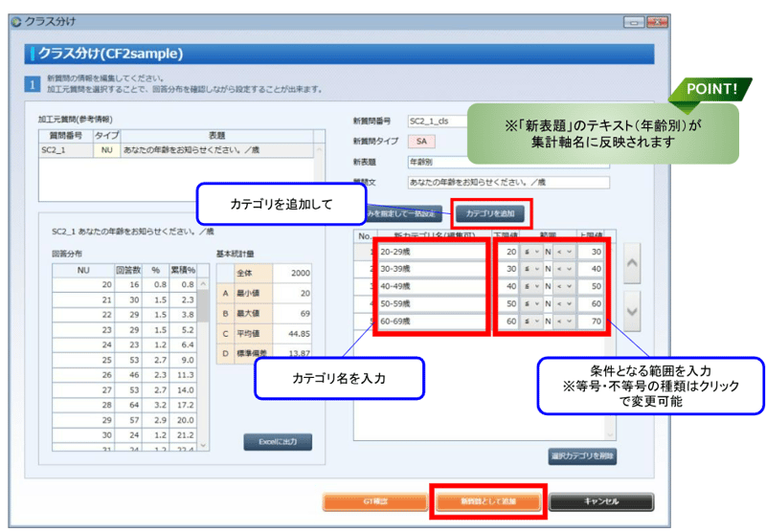Viewport: 766px width, 532px height.
Task: Click the 回答分布 table scrollbar thumb
Action: click(203, 306)
